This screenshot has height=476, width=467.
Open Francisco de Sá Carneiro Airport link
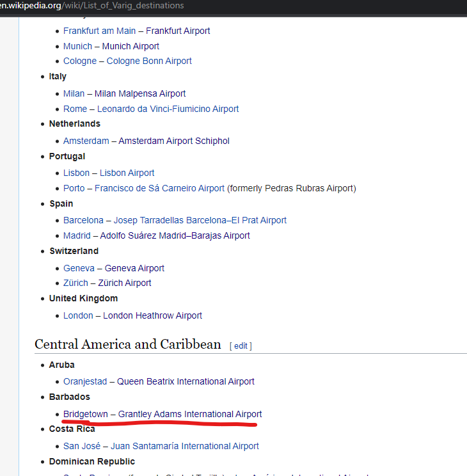coord(159,189)
